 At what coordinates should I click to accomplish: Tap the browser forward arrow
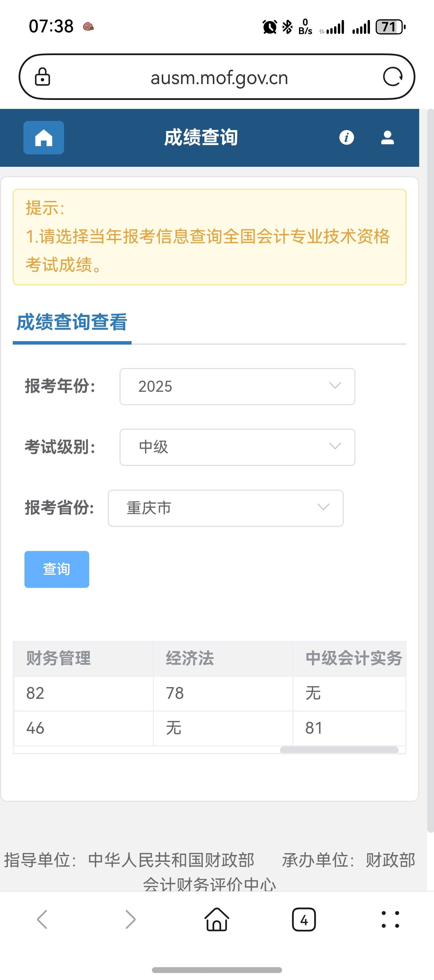tap(130, 919)
